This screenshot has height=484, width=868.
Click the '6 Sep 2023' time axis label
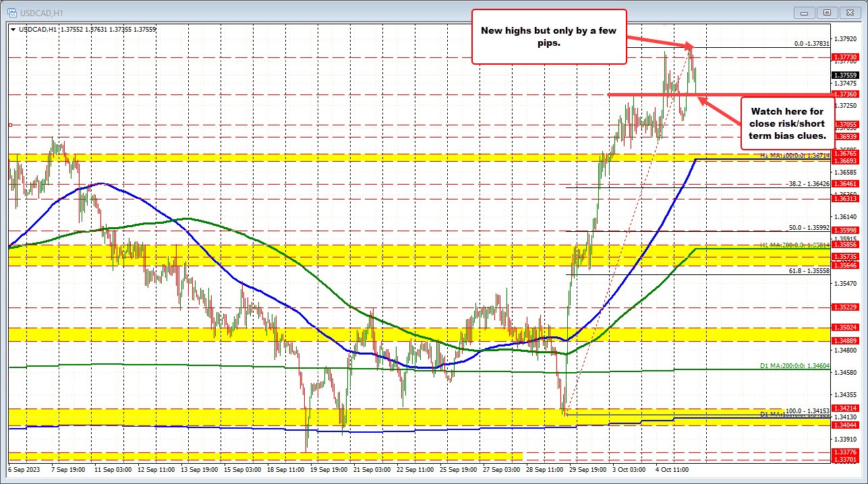coord(23,471)
